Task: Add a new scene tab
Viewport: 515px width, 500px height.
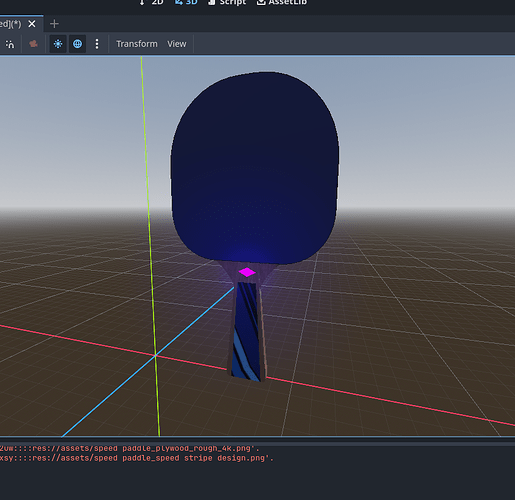Action: tap(54, 24)
